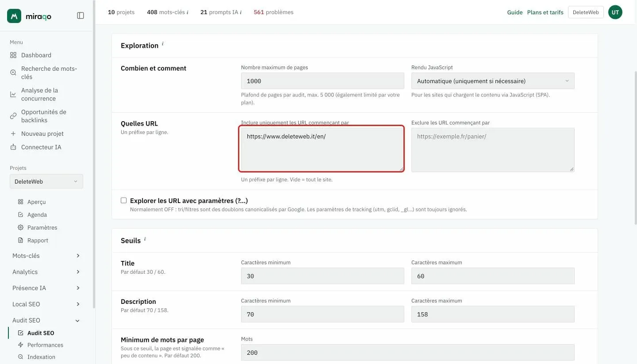This screenshot has width=637, height=364.
Task: Click the Recherche de mots-clés search icon
Action: [x=13, y=73]
